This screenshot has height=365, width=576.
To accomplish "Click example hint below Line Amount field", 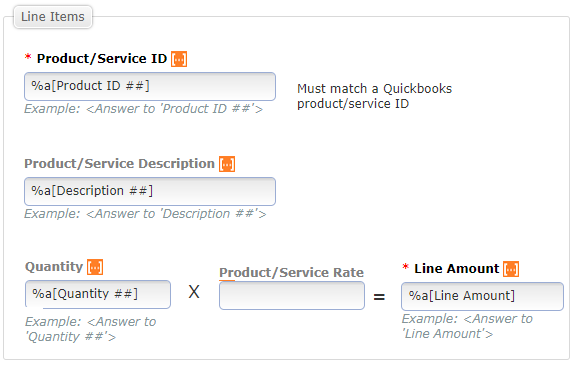I will pos(467,326).
